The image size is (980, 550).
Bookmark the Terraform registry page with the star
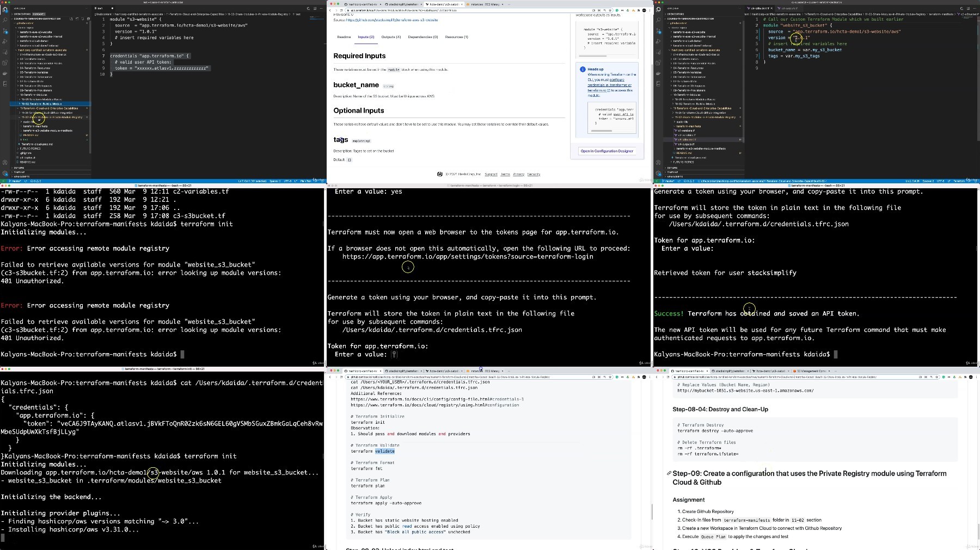tap(609, 10)
